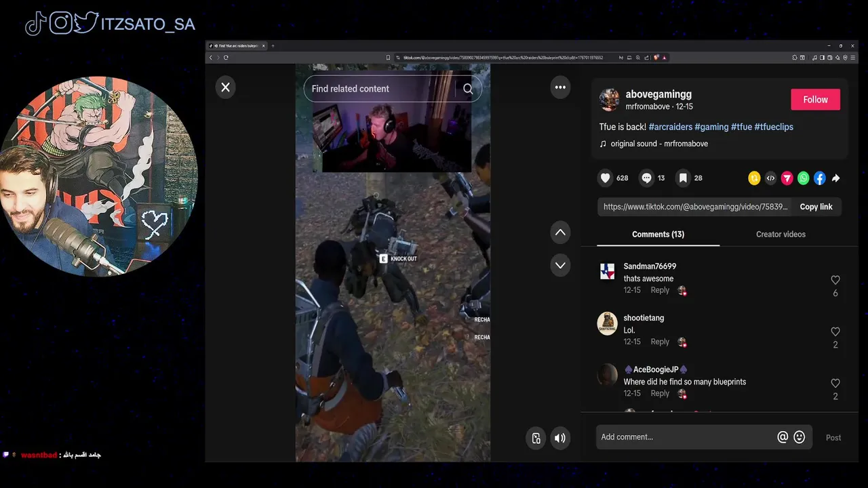Reply to AceBoogieJP's comment
868x488 pixels.
click(660, 393)
